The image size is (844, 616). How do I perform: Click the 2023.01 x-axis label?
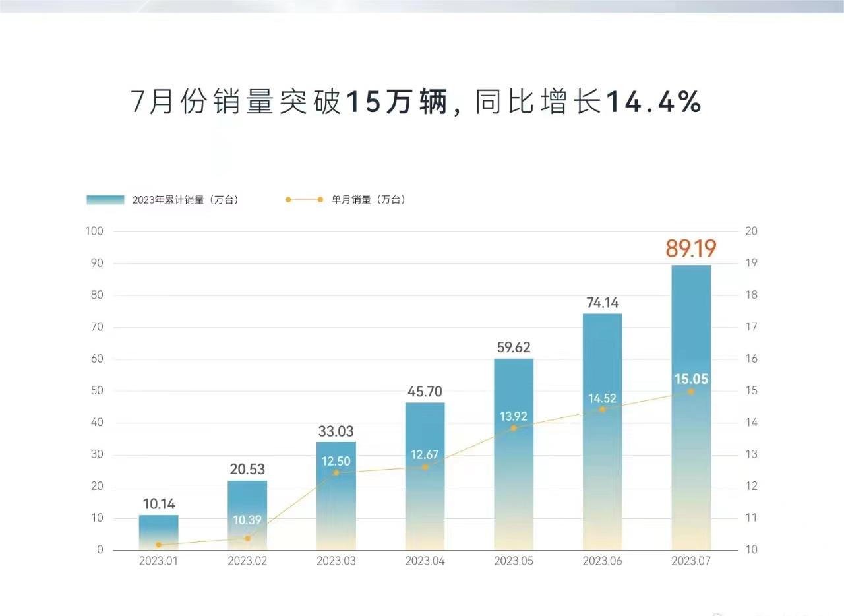158,561
